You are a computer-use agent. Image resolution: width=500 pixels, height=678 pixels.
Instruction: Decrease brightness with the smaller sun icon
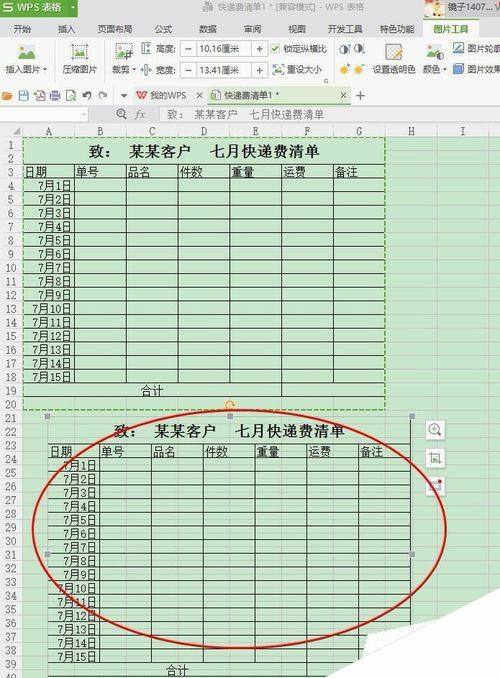[x=359, y=69]
